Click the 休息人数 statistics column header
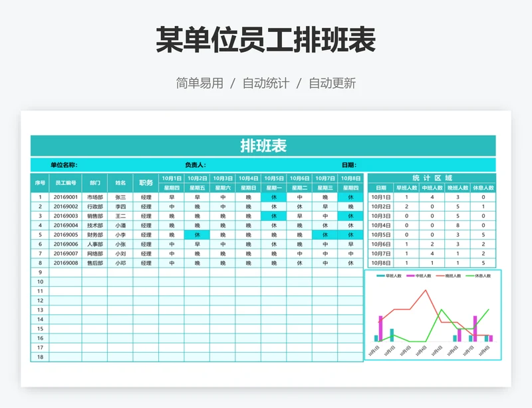Viewport: 532px width, 408px height. point(483,188)
